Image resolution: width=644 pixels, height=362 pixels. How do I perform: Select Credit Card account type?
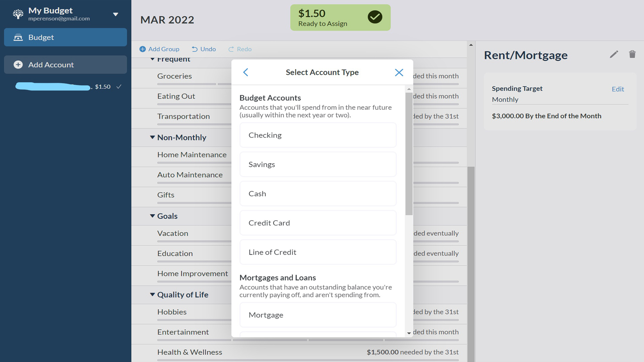pyautogui.click(x=318, y=223)
